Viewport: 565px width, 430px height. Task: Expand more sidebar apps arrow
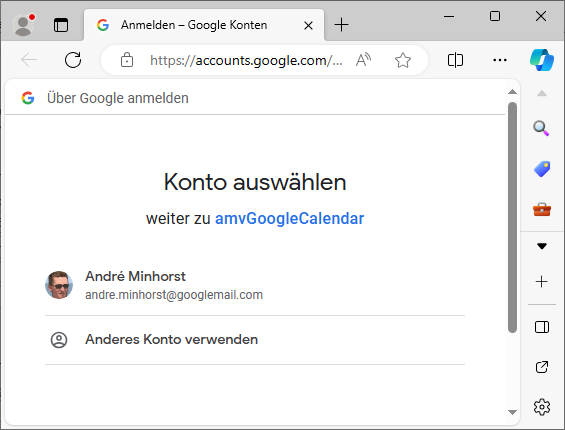tap(542, 246)
